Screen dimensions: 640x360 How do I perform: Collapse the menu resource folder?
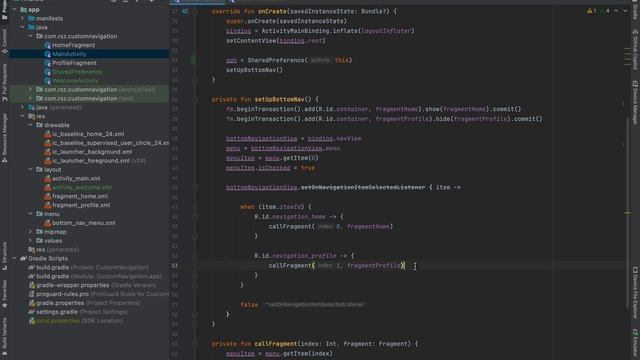coord(31,214)
